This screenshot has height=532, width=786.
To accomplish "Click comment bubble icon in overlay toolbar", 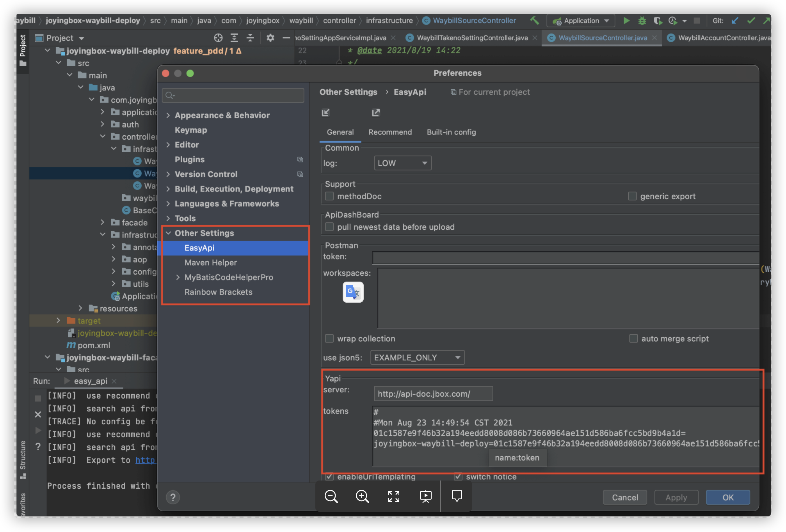I will (457, 496).
